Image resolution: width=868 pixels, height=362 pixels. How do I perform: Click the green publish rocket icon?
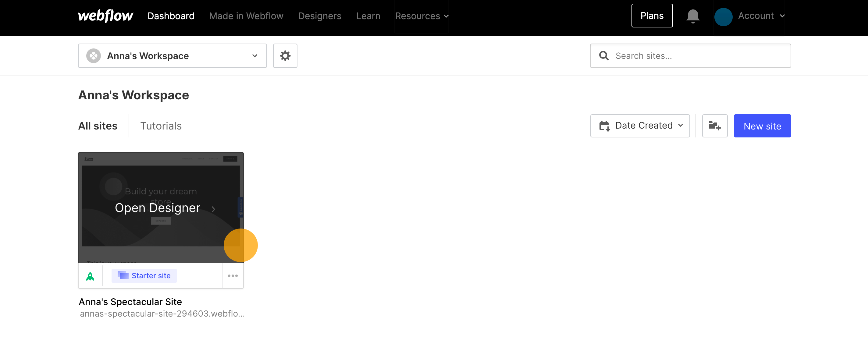pyautogui.click(x=90, y=276)
